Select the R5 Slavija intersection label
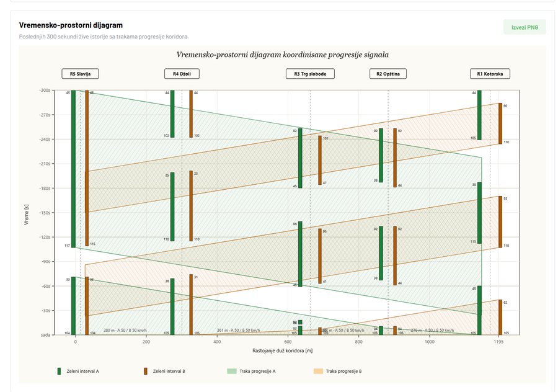The image size is (558, 392). point(80,74)
